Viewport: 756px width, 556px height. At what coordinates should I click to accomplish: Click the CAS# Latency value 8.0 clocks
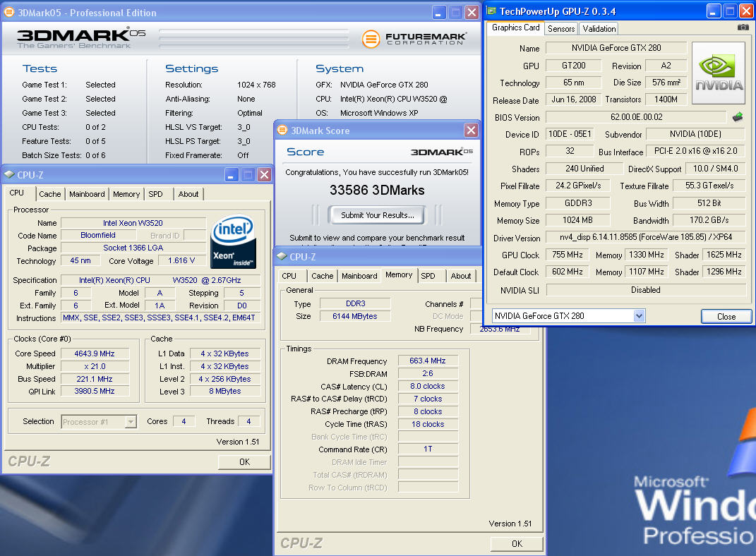(428, 387)
